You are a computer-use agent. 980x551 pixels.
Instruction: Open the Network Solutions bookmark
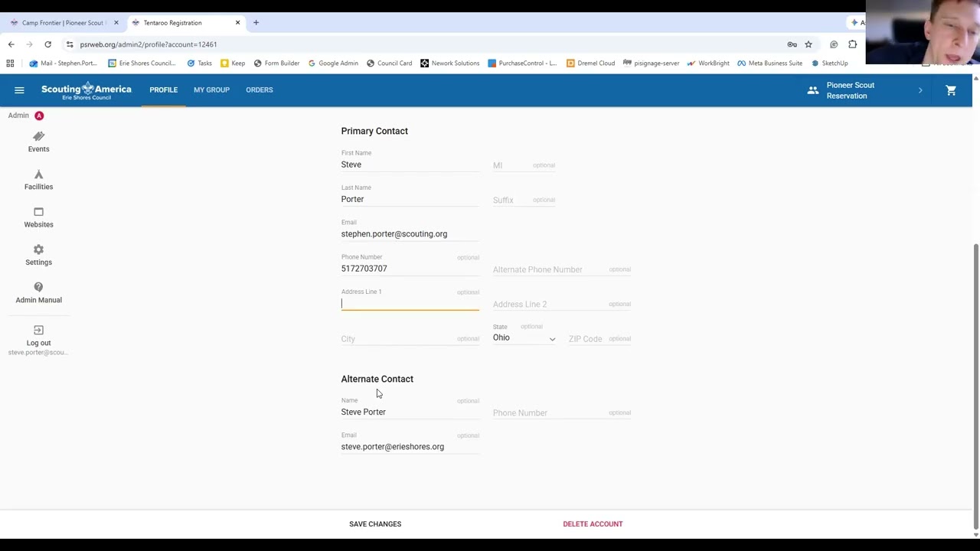[x=450, y=63]
